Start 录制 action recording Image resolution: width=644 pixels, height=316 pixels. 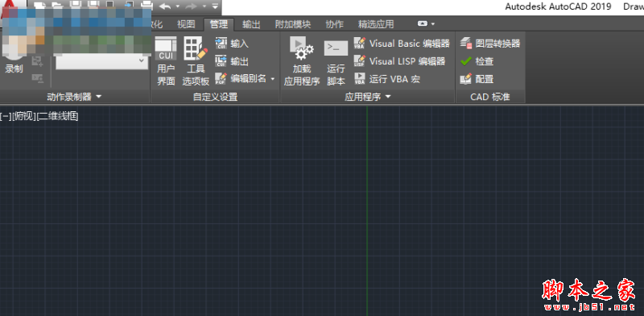[14, 62]
